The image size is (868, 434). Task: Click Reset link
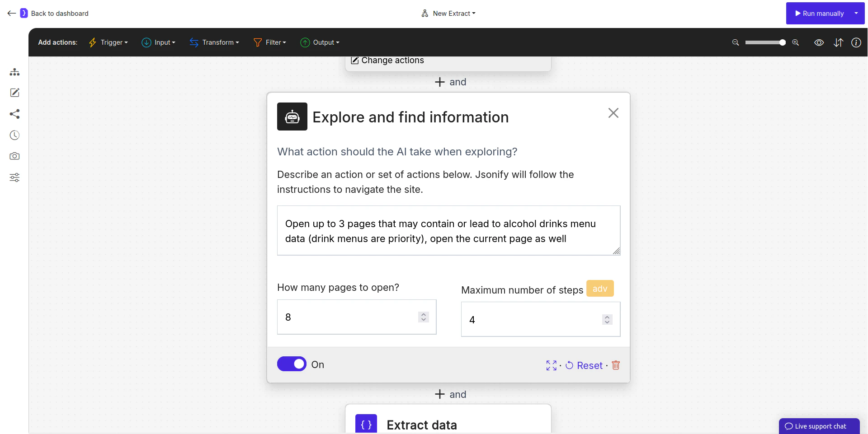[584, 365]
